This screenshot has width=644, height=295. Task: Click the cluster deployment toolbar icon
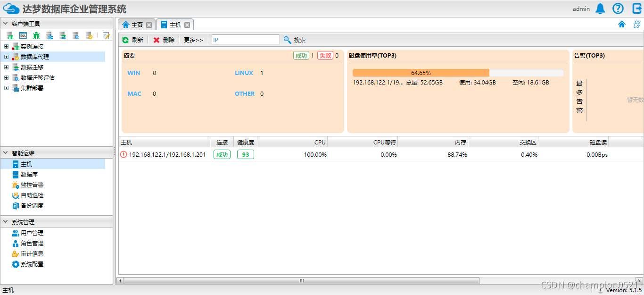pos(50,35)
